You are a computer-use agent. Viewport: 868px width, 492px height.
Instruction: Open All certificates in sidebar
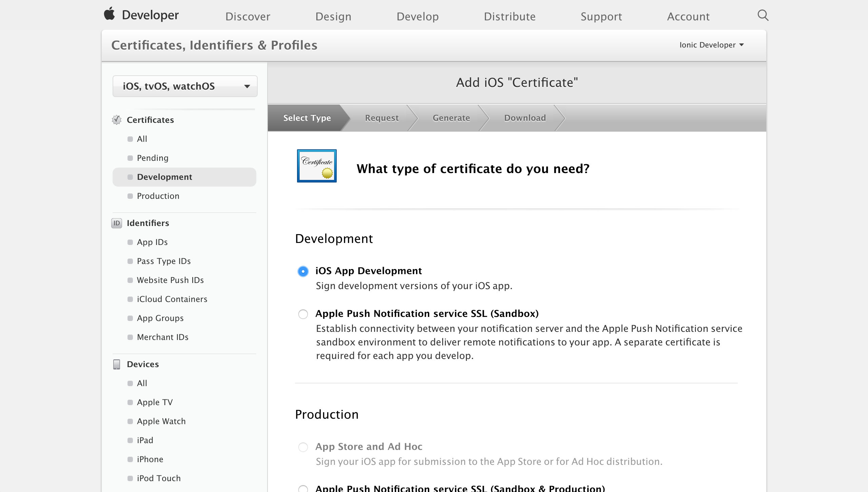142,139
